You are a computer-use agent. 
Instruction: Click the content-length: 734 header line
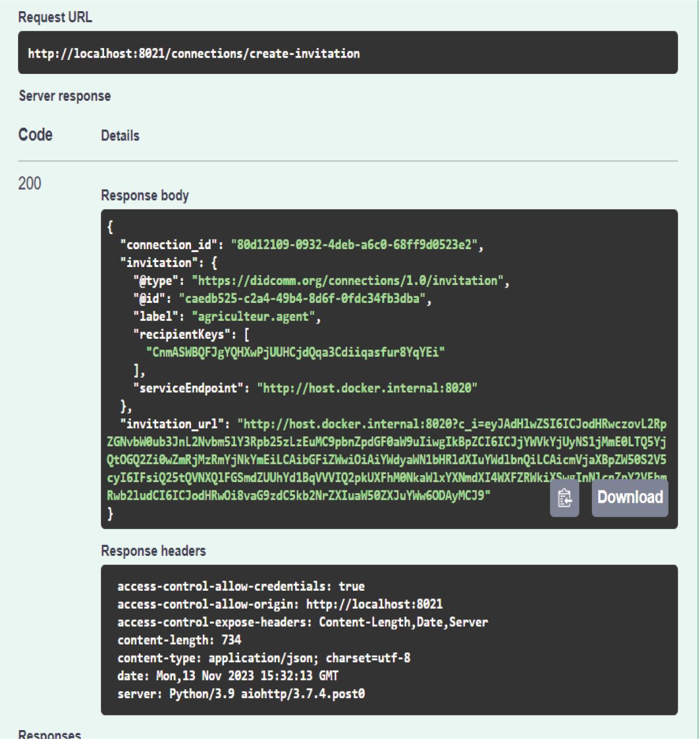[179, 640]
